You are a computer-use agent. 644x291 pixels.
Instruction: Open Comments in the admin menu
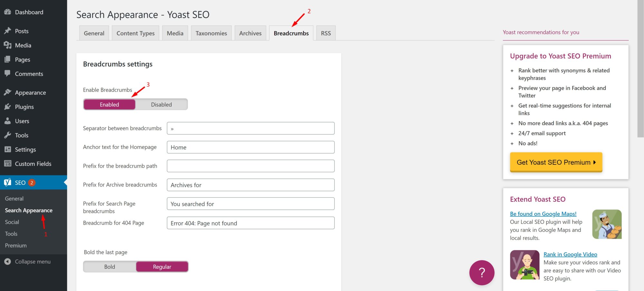point(33,74)
